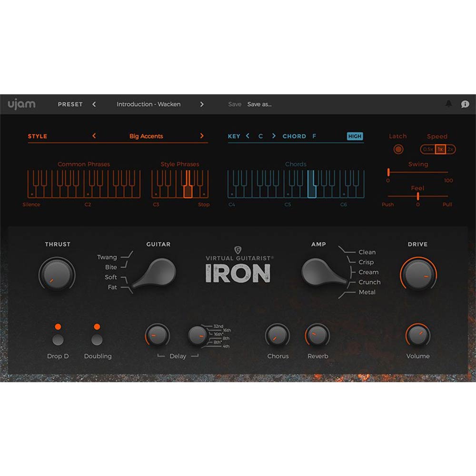Image resolution: width=476 pixels, height=476 pixels.
Task: Click the Volume knob
Action: tap(418, 335)
